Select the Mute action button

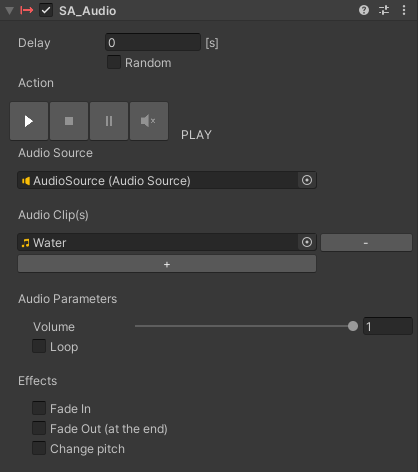tap(149, 121)
